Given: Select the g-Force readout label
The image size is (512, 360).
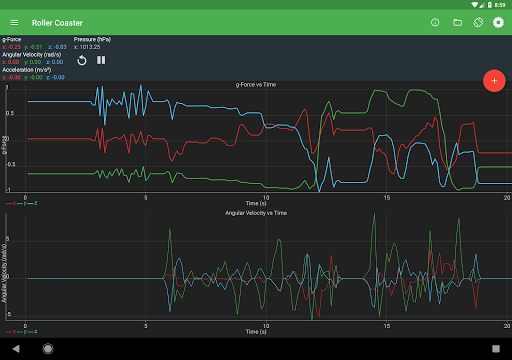Looking at the screenshot, I should pyautogui.click(x=12, y=39).
